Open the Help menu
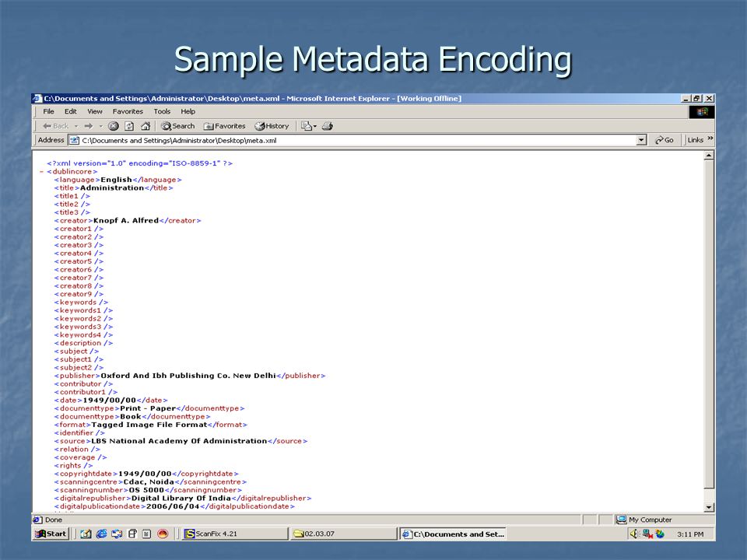 pyautogui.click(x=188, y=111)
